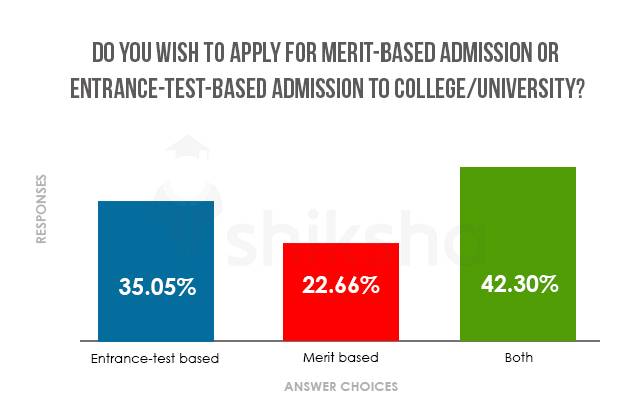Screen dimensions: 638x400
Task: Click the 22.66% value label
Action: 341,286
